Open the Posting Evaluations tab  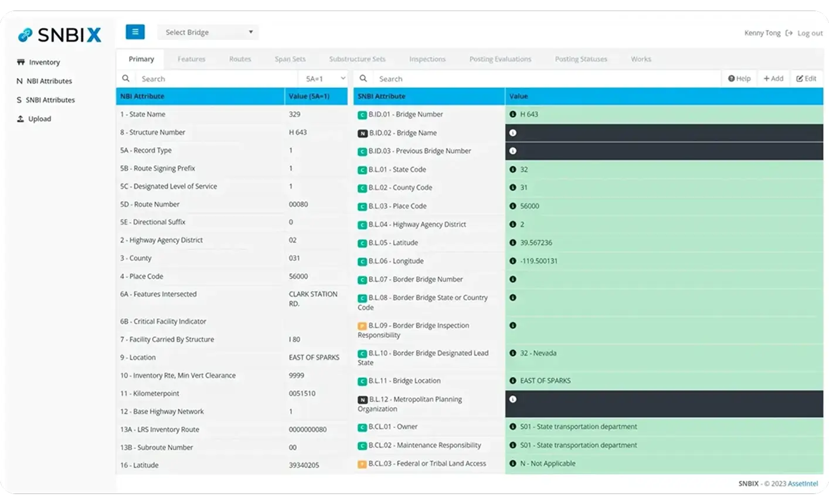(x=501, y=59)
